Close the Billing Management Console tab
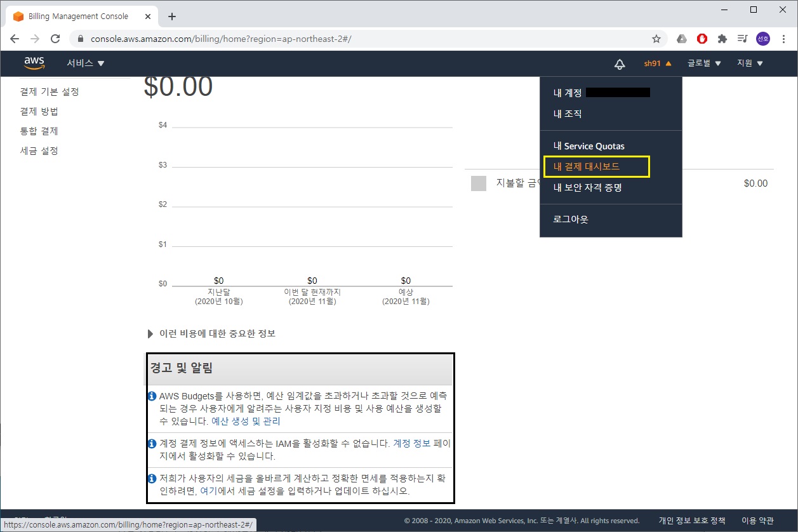This screenshot has width=798, height=532. pyautogui.click(x=149, y=17)
